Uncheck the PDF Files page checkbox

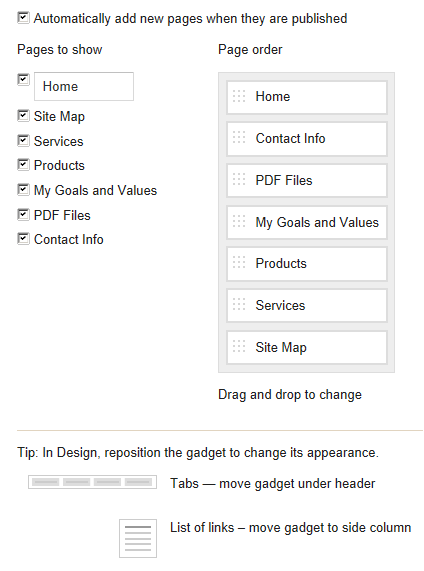tap(23, 214)
